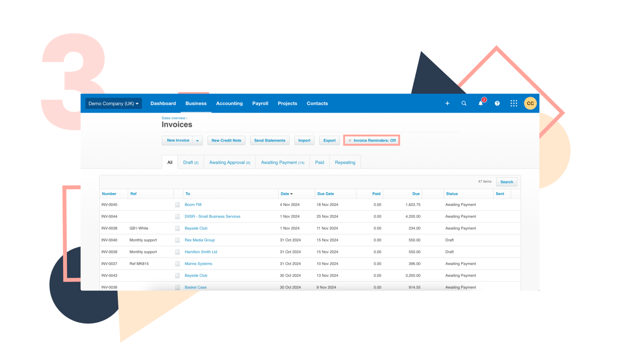Open help via question mark icon
Viewport: 620px width, 364px height.
[x=497, y=103]
